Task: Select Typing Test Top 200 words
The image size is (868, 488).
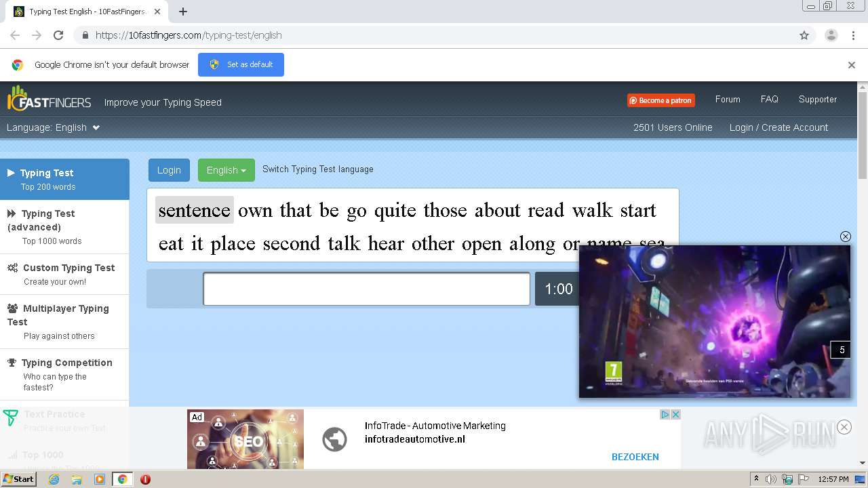Action: pyautogui.click(x=64, y=179)
